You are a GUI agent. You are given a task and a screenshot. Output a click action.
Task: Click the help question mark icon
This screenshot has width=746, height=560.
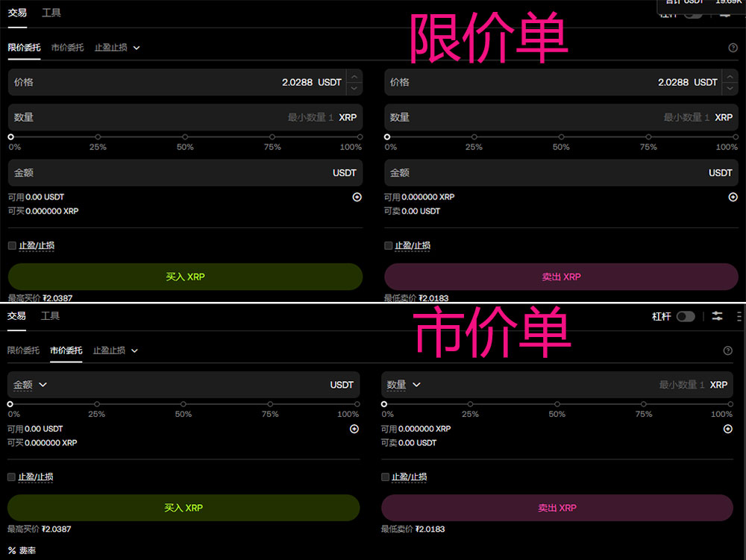coord(733,47)
